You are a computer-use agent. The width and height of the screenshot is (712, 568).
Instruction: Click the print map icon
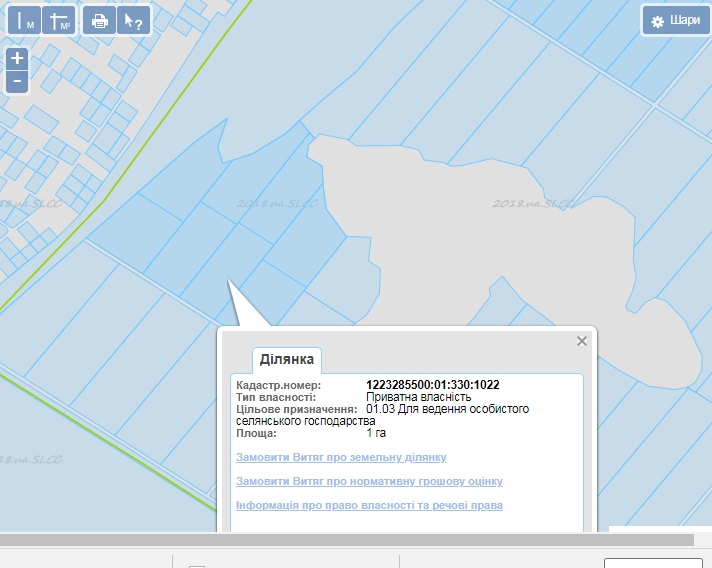tap(98, 21)
